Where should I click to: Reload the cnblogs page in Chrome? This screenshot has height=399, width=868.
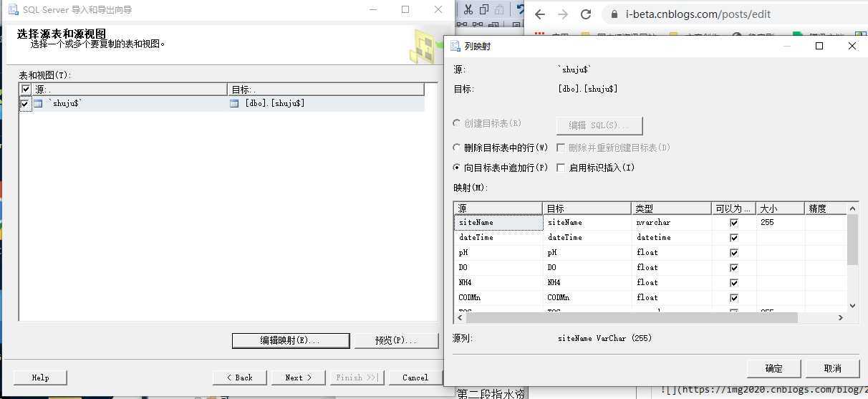coord(586,14)
